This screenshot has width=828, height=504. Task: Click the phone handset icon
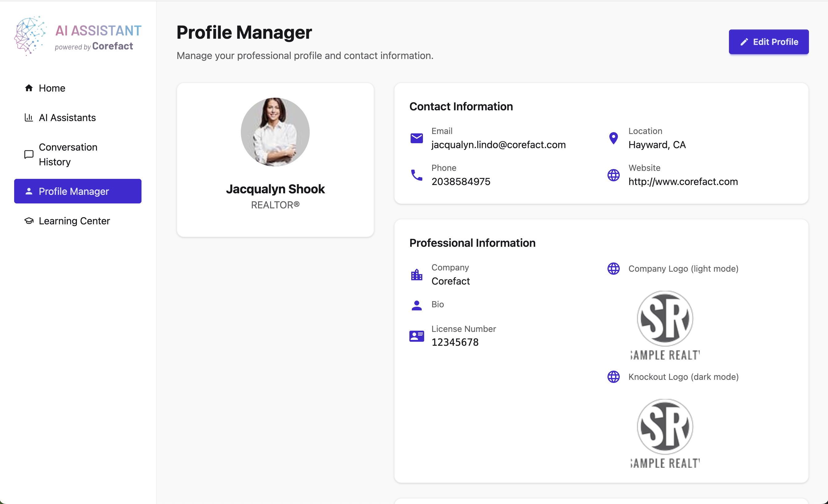(x=416, y=175)
